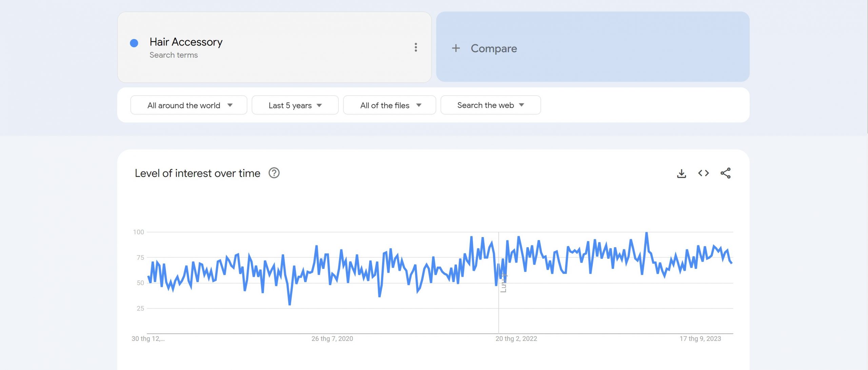Screen dimensions: 868x370
Task: Open the All around the world dropdown
Action: pos(189,105)
